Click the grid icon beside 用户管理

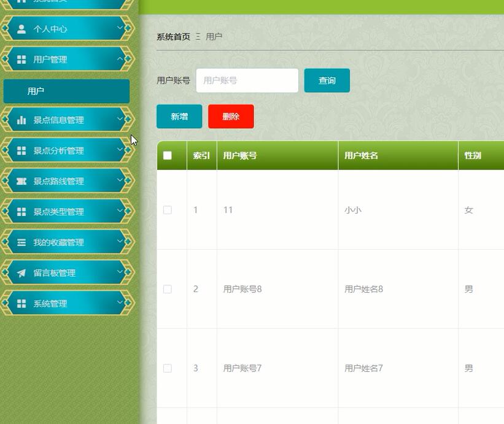coord(21,60)
